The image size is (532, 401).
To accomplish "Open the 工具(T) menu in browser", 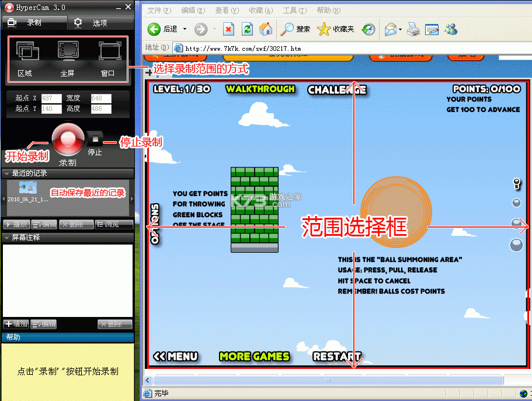I will coord(295,11).
